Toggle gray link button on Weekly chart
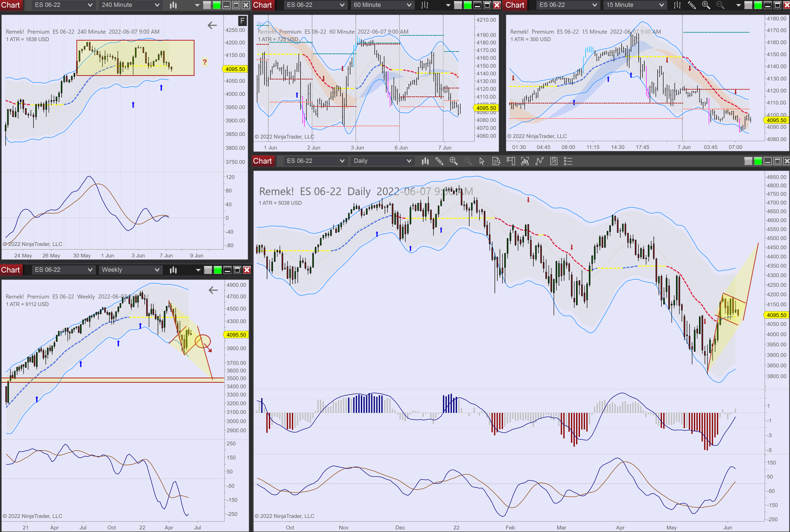The height and width of the screenshot is (532, 790). [208, 270]
